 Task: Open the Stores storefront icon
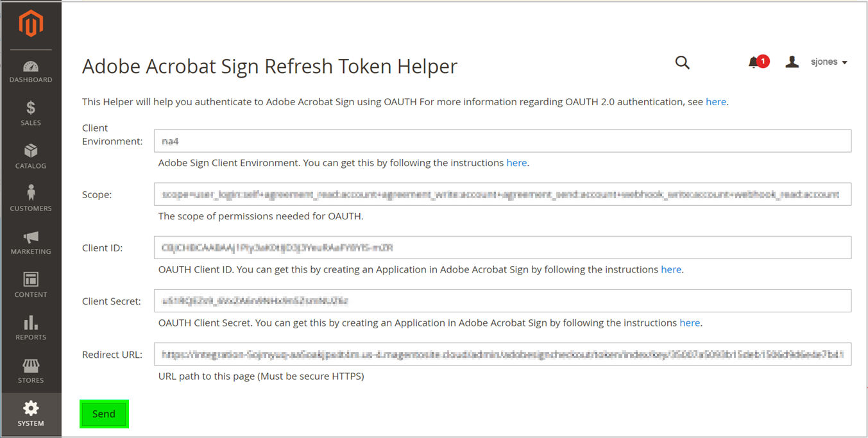pyautogui.click(x=30, y=366)
